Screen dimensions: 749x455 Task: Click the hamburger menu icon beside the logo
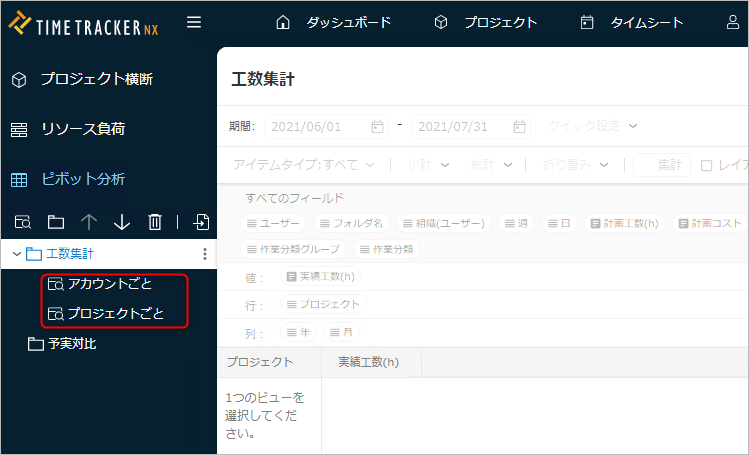(194, 22)
